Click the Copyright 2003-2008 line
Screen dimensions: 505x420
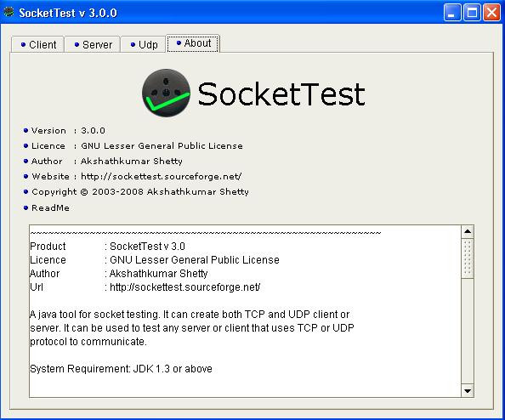(x=136, y=191)
